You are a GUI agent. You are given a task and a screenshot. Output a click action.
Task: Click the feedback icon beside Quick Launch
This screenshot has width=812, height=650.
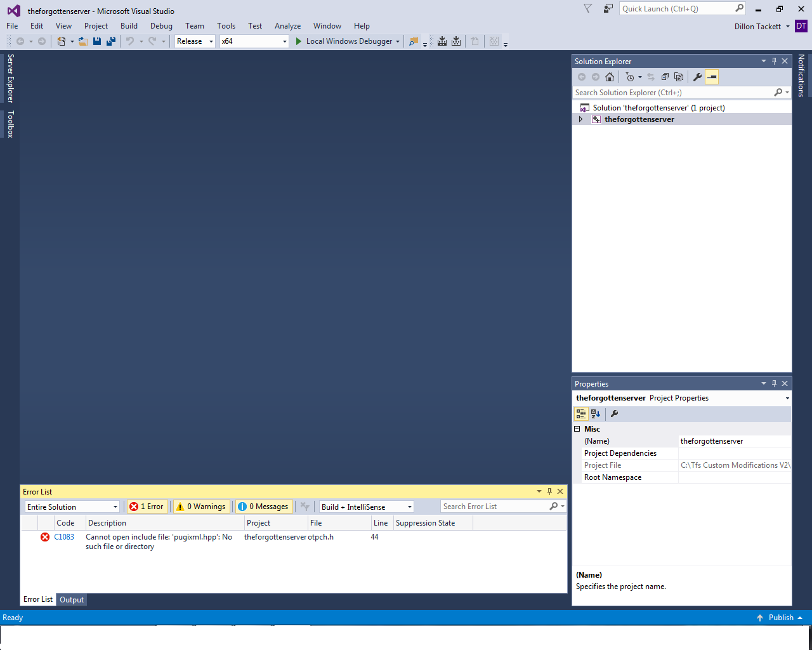pos(608,8)
